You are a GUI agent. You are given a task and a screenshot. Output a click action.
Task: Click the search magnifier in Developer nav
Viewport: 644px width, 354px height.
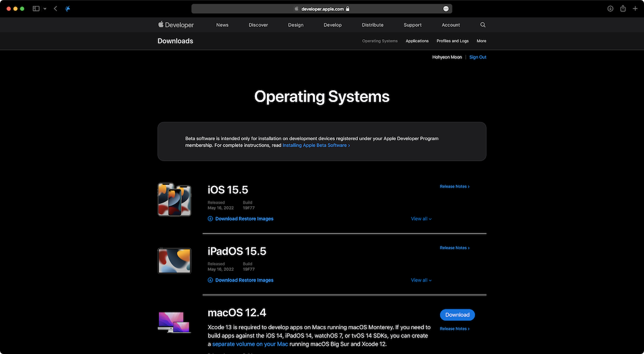(483, 25)
